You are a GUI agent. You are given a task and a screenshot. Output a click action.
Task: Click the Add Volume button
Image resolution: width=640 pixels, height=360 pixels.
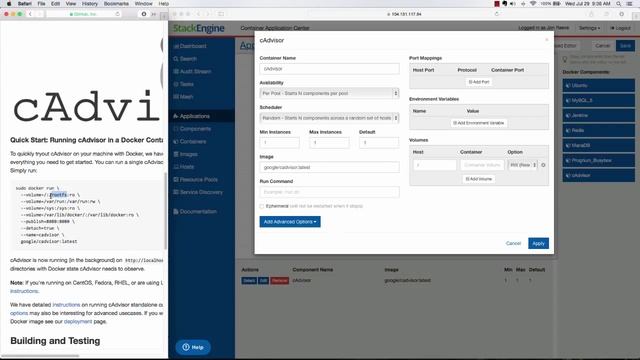pos(479,179)
